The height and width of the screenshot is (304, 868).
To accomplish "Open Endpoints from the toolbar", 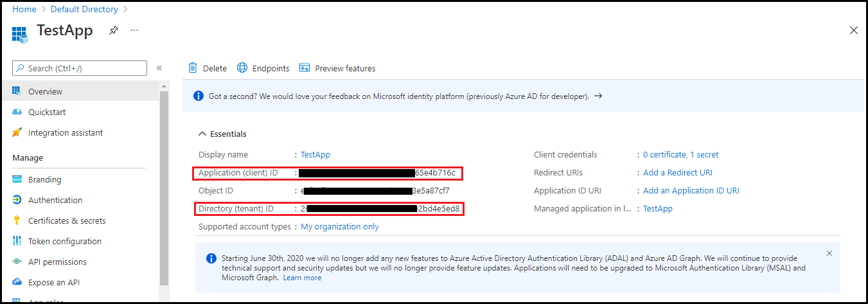I will coord(263,68).
